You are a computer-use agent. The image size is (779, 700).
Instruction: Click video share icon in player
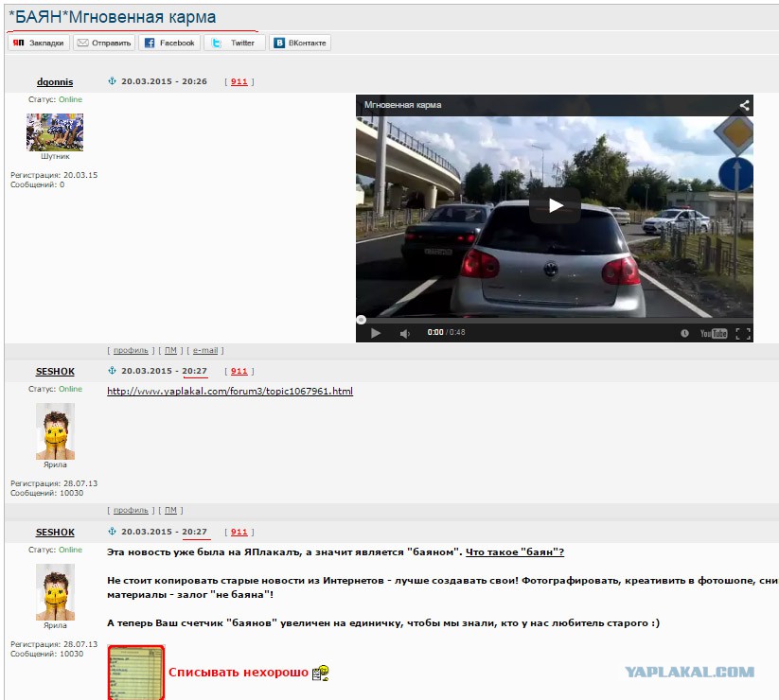(x=744, y=105)
